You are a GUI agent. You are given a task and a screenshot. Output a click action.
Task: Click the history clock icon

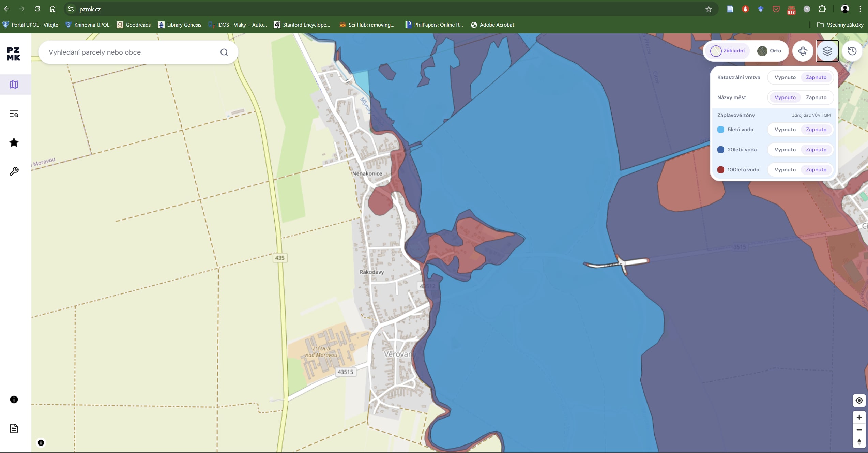(852, 51)
